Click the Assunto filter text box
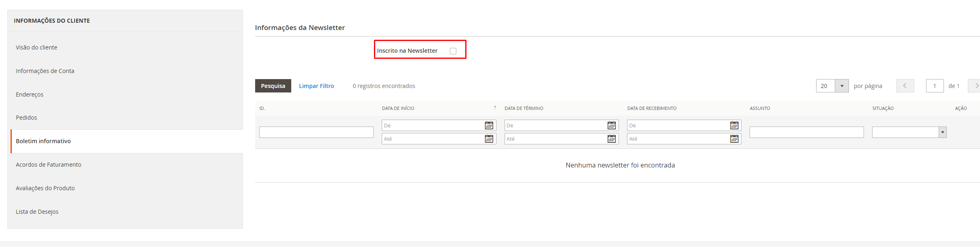The height and width of the screenshot is (247, 980). click(806, 132)
